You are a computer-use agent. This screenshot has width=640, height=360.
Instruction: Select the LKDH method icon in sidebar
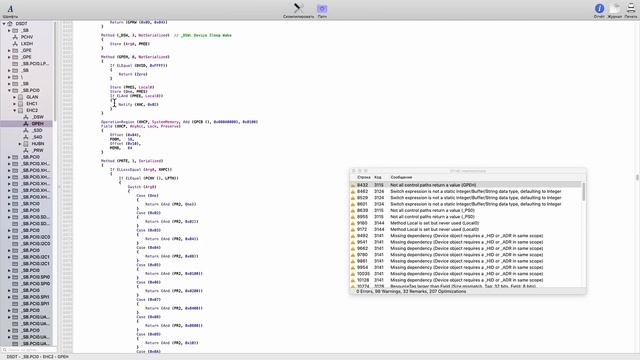click(x=15, y=43)
